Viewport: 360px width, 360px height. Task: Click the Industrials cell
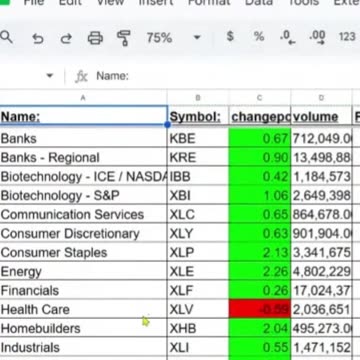pos(83,347)
